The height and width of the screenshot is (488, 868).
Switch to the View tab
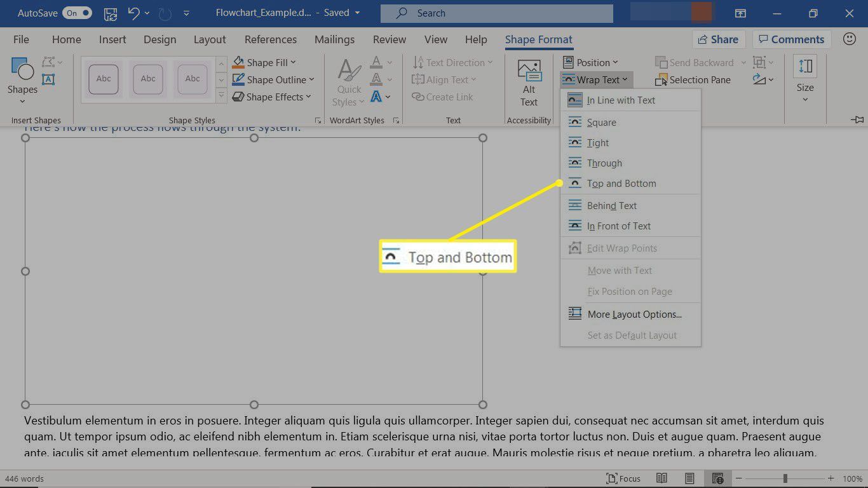(x=436, y=39)
